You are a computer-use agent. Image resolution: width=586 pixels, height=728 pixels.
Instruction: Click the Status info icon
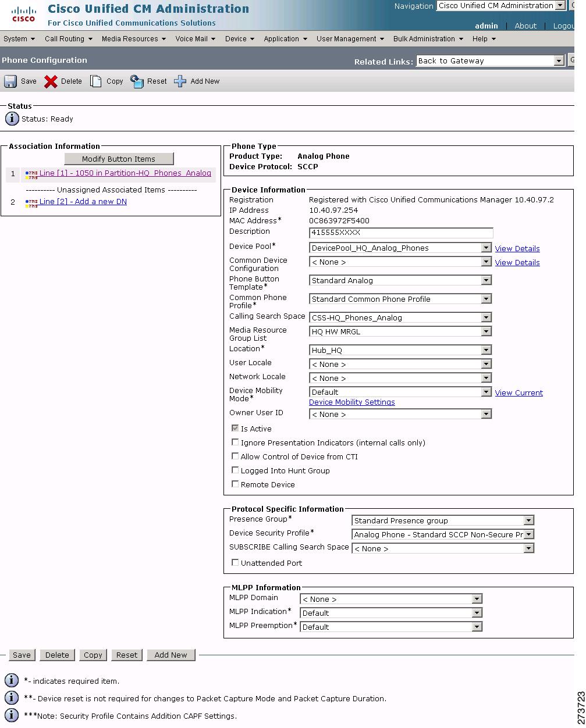12,119
